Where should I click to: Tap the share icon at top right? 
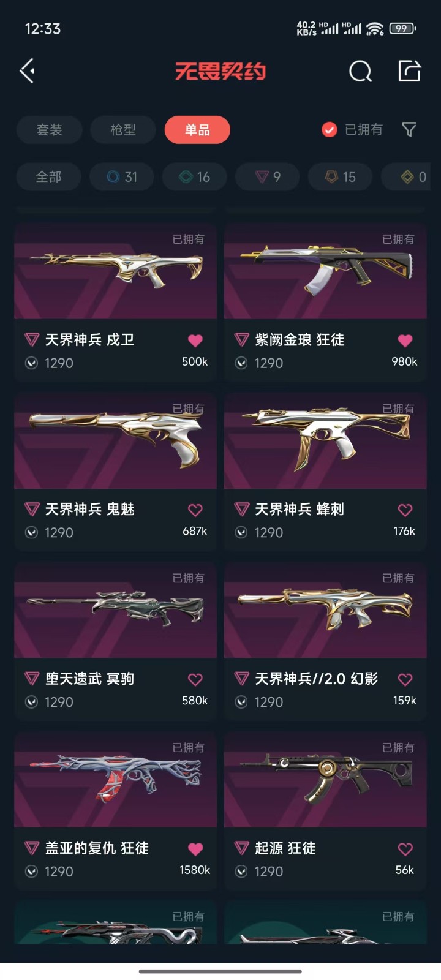409,71
